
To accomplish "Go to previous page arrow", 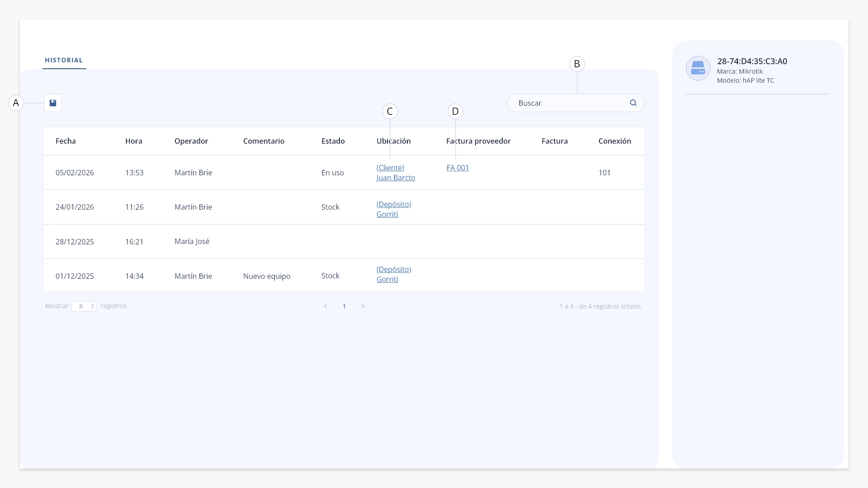I will (325, 306).
